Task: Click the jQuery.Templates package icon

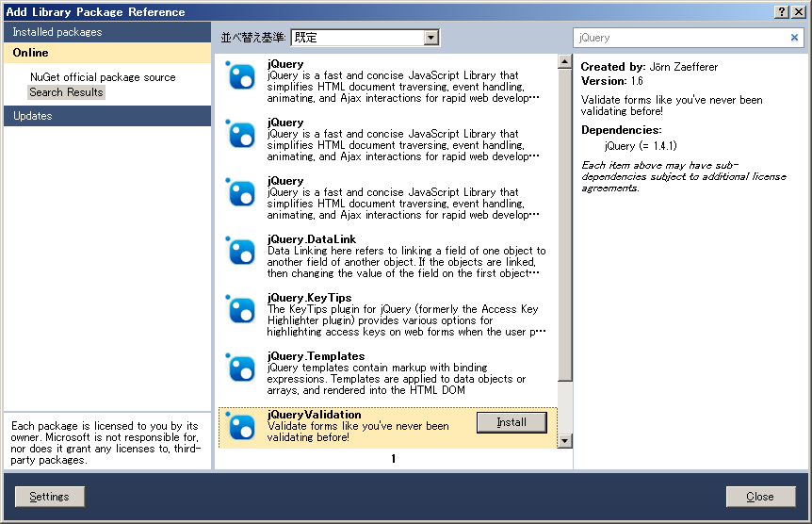Action: 240,368
